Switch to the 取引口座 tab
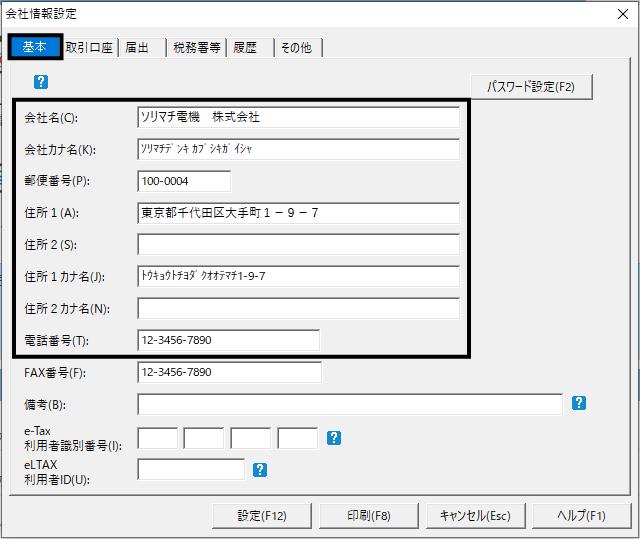Viewport: 640px width, 539px height. 89,48
